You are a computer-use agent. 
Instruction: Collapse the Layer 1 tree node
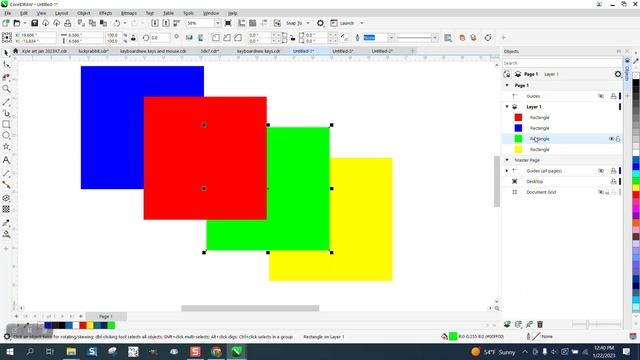[x=507, y=107]
